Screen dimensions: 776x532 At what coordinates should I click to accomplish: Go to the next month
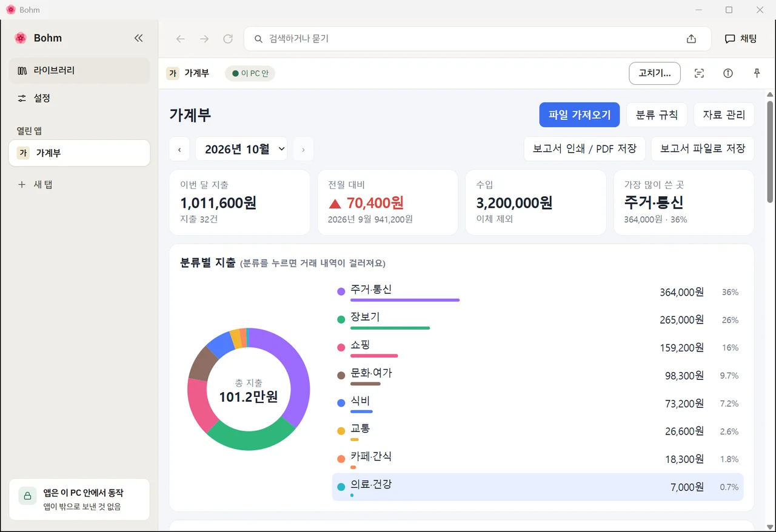click(303, 149)
